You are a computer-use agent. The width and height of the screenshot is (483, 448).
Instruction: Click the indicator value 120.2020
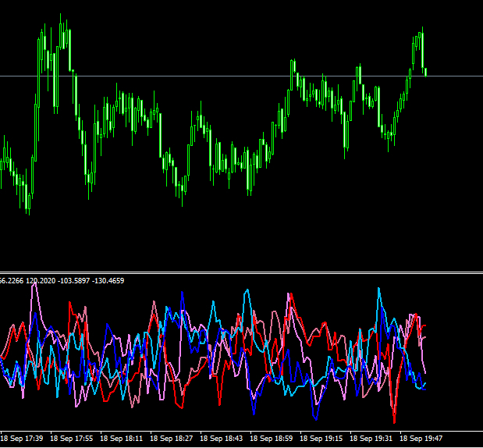point(41,280)
